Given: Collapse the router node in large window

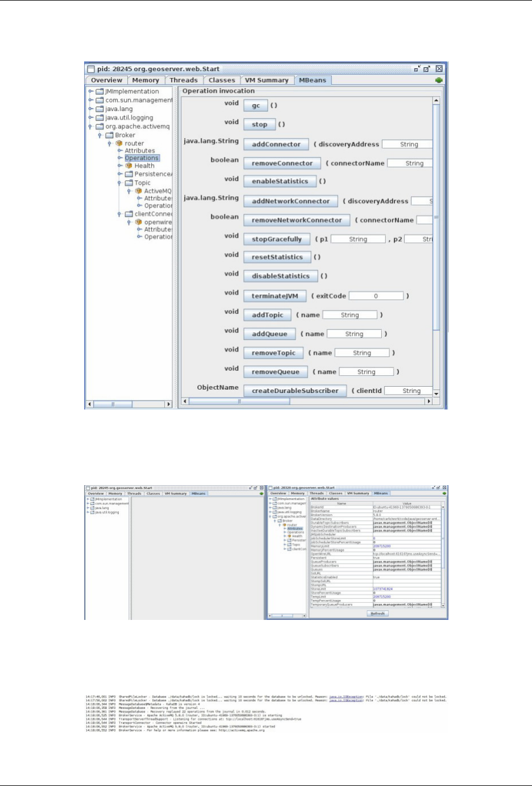Looking at the screenshot, I should coord(110,143).
